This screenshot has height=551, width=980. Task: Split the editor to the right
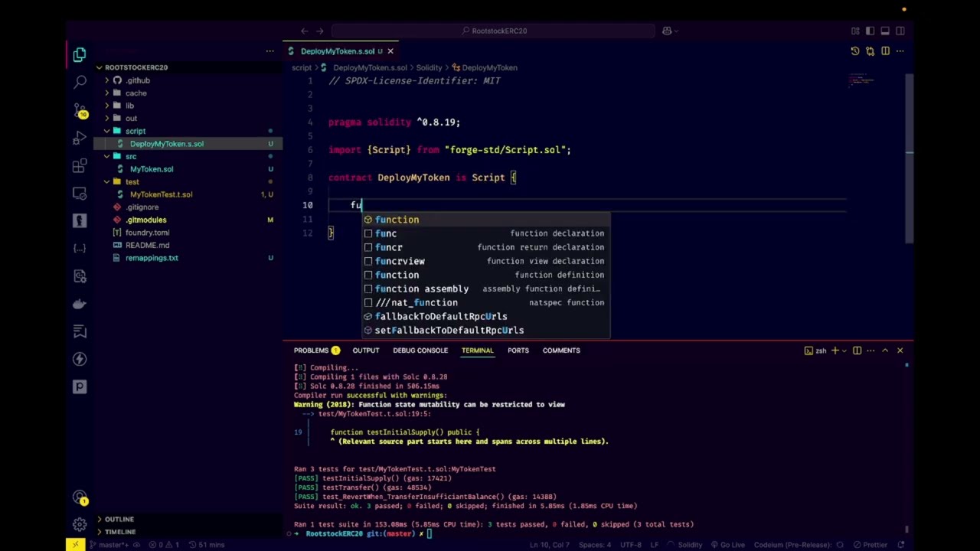click(x=885, y=51)
